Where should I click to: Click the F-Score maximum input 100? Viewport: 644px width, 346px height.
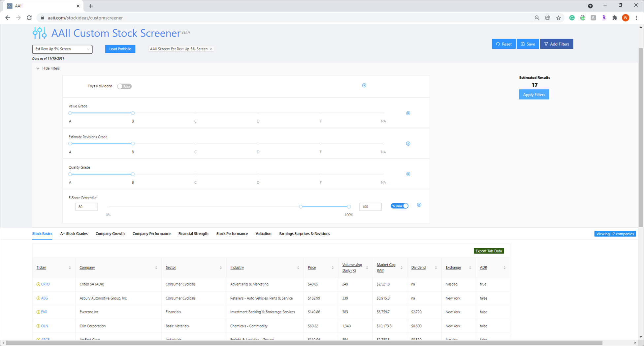(x=370, y=207)
